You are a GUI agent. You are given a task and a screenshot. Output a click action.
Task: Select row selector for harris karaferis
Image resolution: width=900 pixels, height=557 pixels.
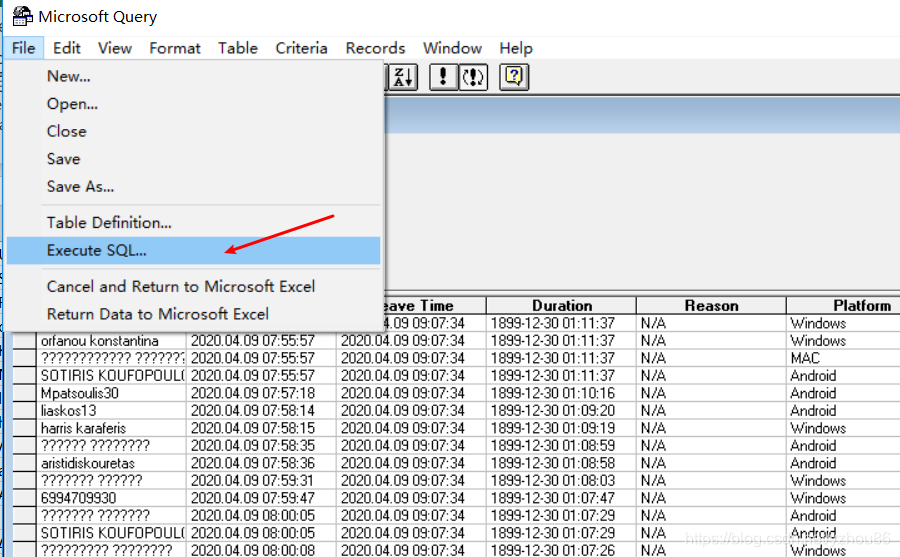click(24, 428)
